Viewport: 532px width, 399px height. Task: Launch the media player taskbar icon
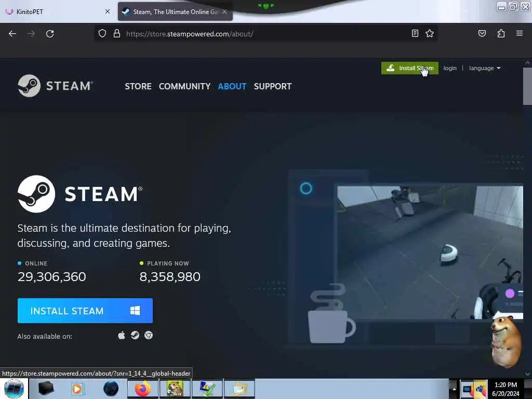[77, 389]
